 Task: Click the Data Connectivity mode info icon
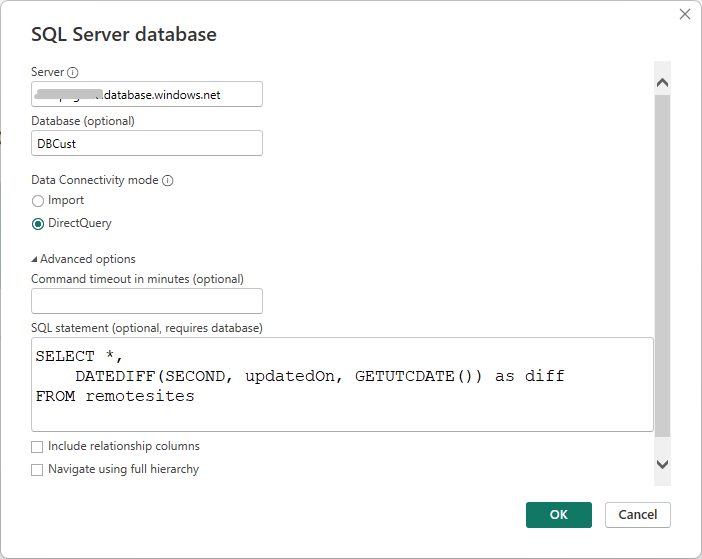[167, 180]
